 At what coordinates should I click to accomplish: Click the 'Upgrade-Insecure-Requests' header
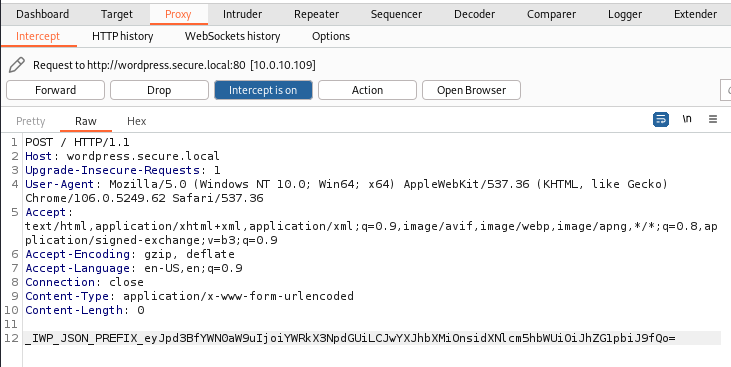point(123,170)
